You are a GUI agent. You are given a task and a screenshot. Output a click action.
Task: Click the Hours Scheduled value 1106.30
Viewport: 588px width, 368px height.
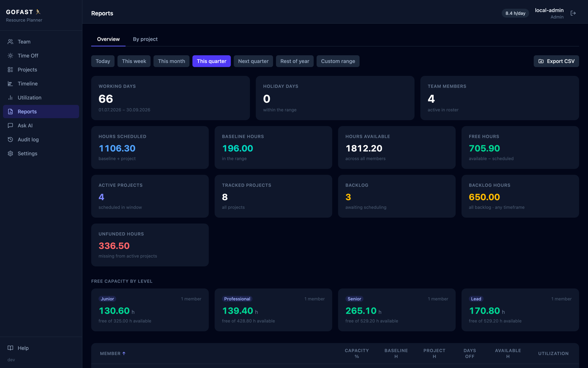point(117,148)
